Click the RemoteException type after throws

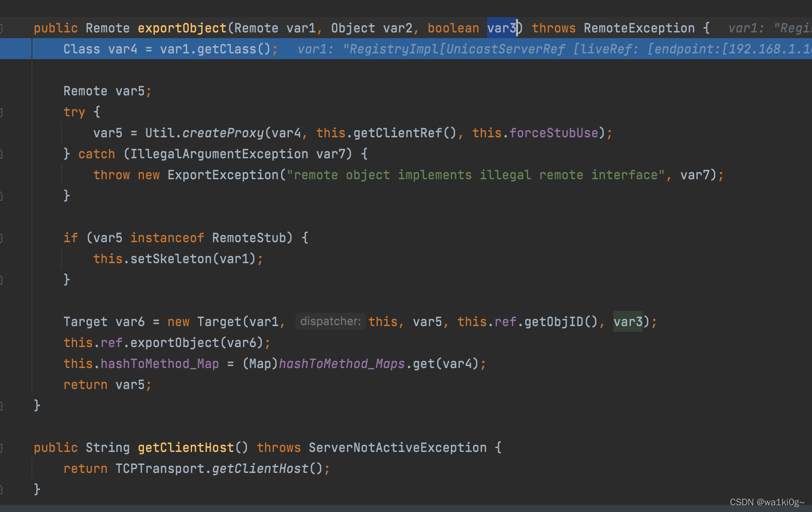(639, 28)
